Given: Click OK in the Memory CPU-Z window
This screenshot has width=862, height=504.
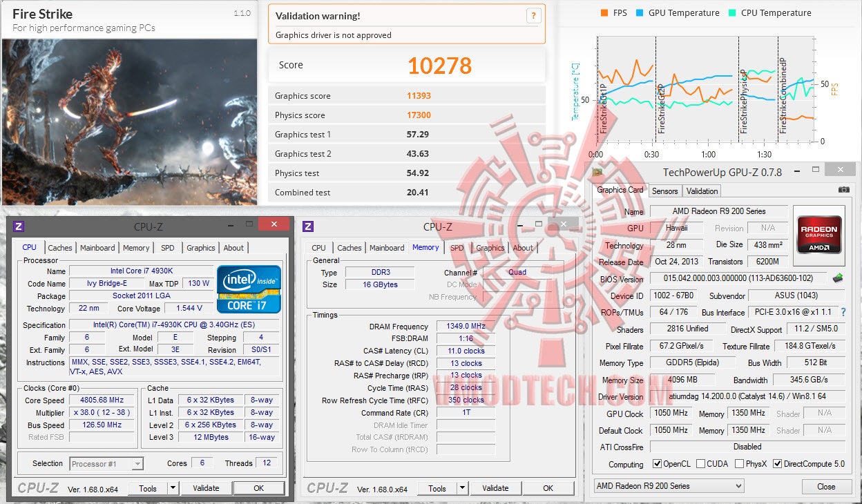Looking at the screenshot, I should tap(548, 489).
